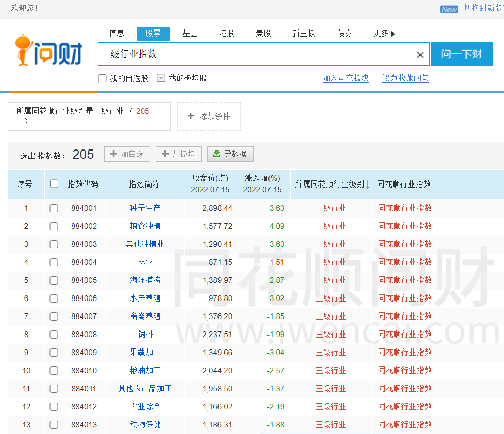Click 收盘价(点) column header

[211, 184]
